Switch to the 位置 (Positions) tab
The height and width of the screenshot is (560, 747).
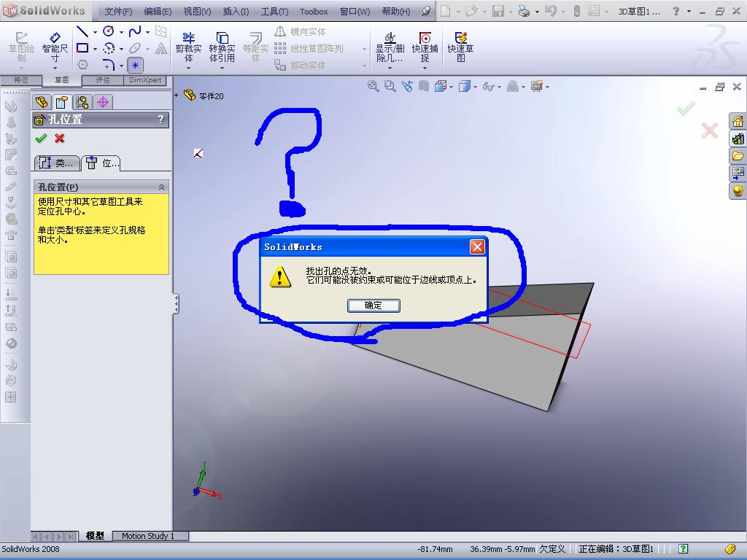(x=101, y=163)
